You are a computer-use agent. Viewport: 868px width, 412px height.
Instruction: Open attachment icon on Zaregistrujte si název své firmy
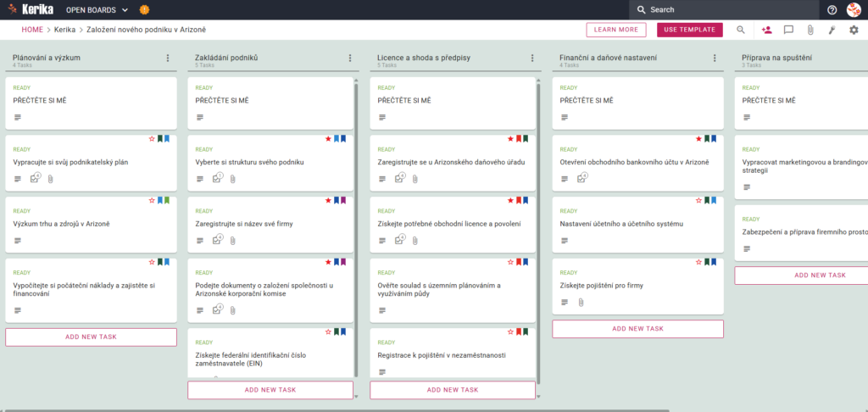(x=232, y=241)
